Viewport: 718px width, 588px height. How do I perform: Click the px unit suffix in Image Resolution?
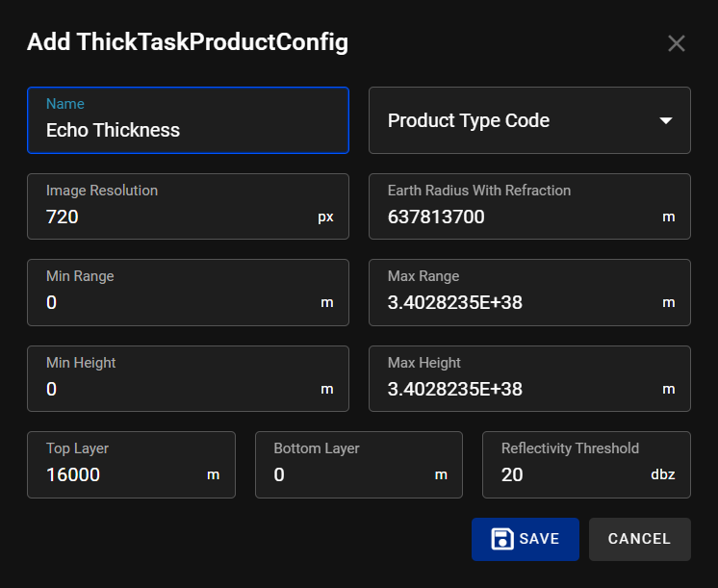pyautogui.click(x=325, y=217)
